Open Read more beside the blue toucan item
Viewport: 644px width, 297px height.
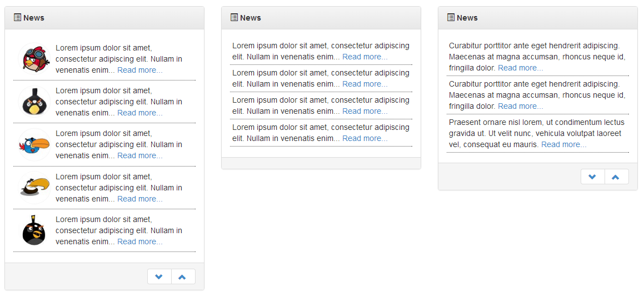(x=140, y=155)
